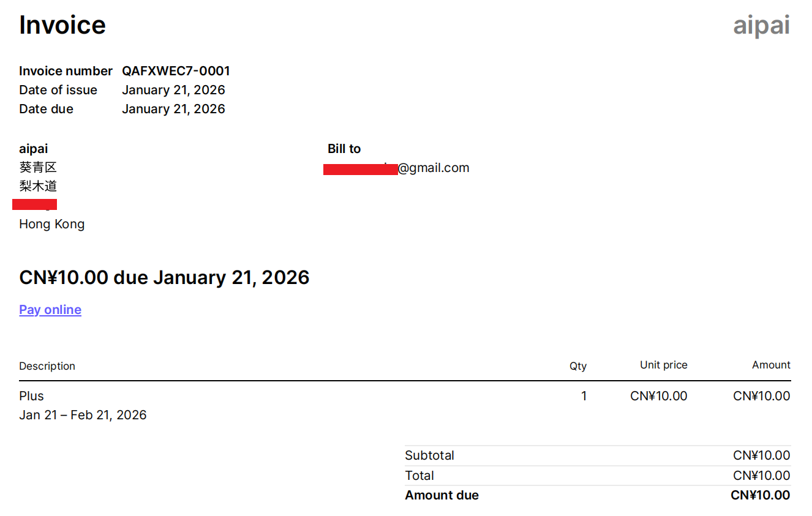
Task: Click the Date due label
Action: 46,109
